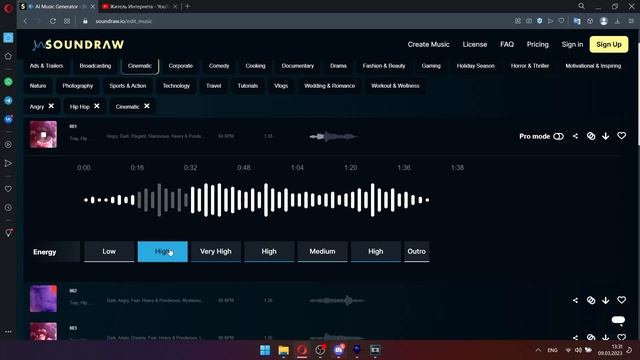Select Fashion & Beauty theme
The width and height of the screenshot is (640, 360).
[x=384, y=66]
